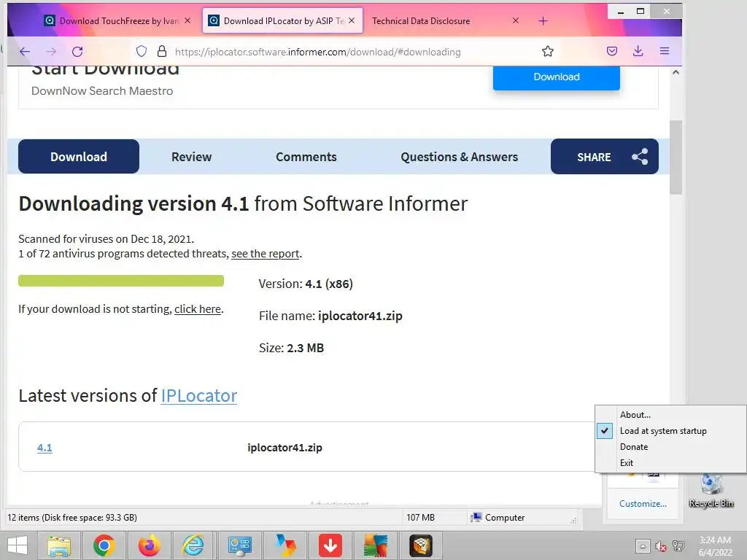Open version 4.1 link in list
This screenshot has width=747, height=560.
[44, 448]
